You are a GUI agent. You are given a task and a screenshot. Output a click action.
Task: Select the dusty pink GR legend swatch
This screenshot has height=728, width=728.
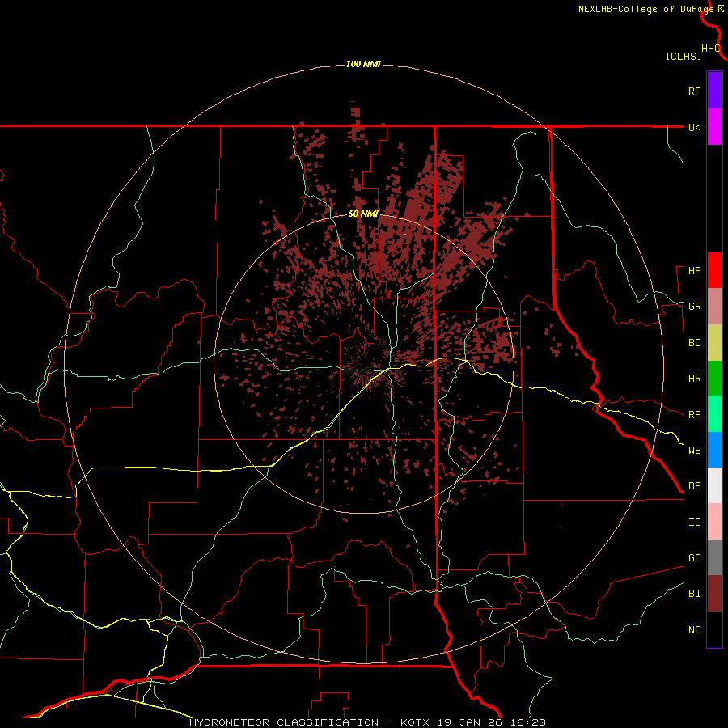click(714, 306)
